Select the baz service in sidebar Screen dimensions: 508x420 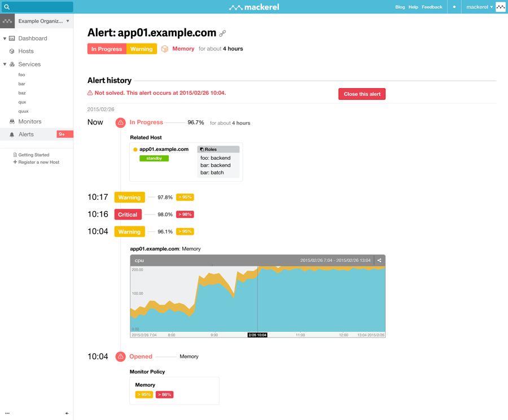click(x=22, y=93)
